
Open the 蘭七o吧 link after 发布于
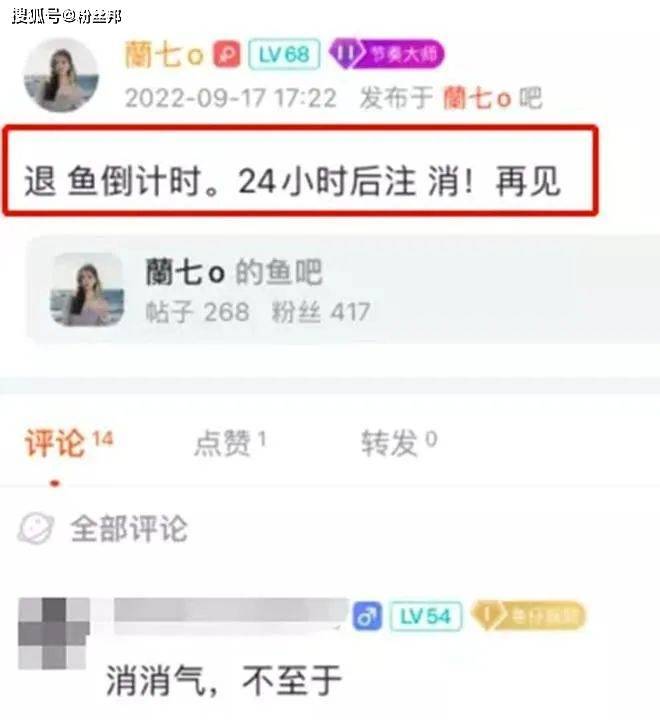point(492,98)
